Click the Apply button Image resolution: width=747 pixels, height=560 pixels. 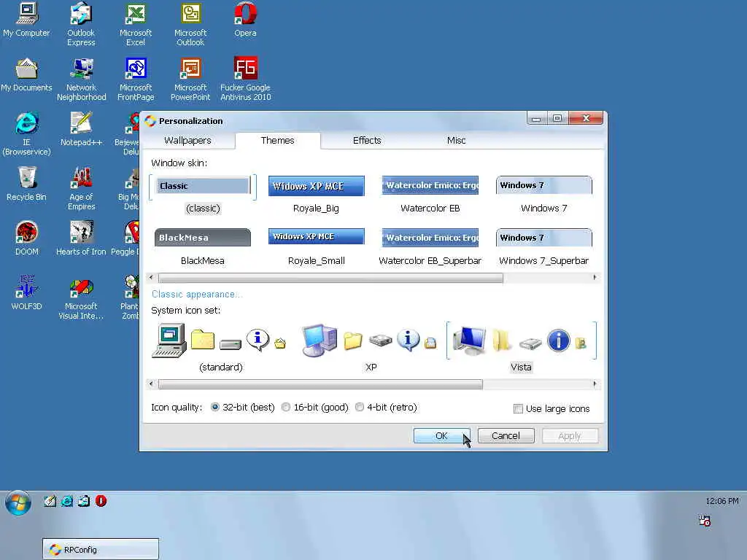pyautogui.click(x=570, y=436)
